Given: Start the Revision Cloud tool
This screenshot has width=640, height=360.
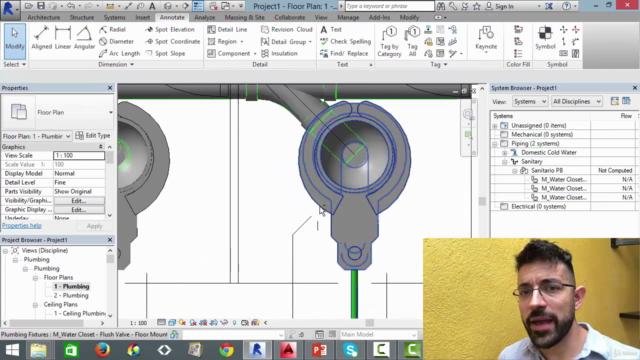Looking at the screenshot, I should pos(287,29).
